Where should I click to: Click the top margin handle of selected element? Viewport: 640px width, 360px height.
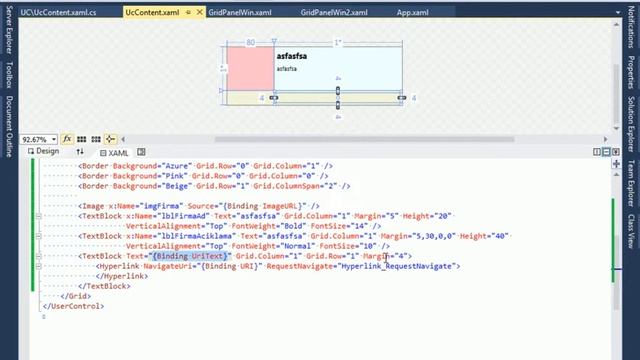pyautogui.click(x=338, y=91)
